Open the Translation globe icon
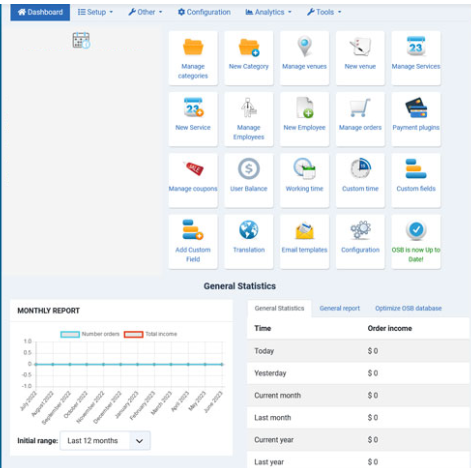Screen dimensions: 471x468 tap(249, 230)
